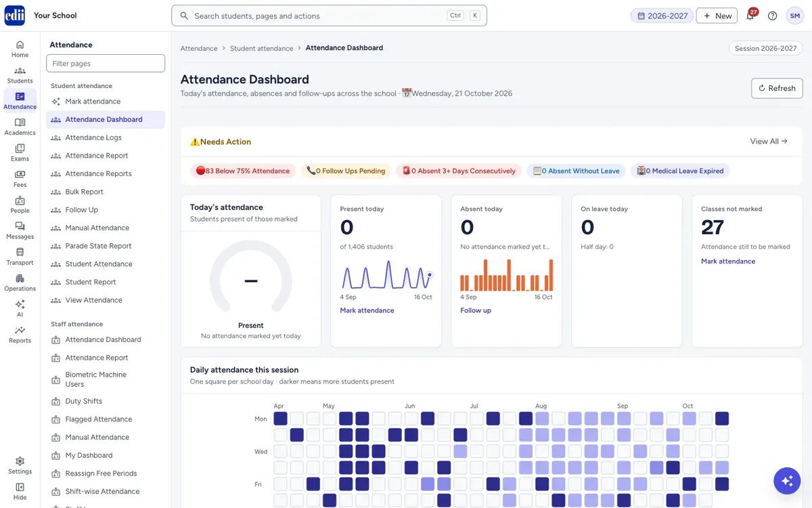Click Follow up link under Absent today

point(476,310)
